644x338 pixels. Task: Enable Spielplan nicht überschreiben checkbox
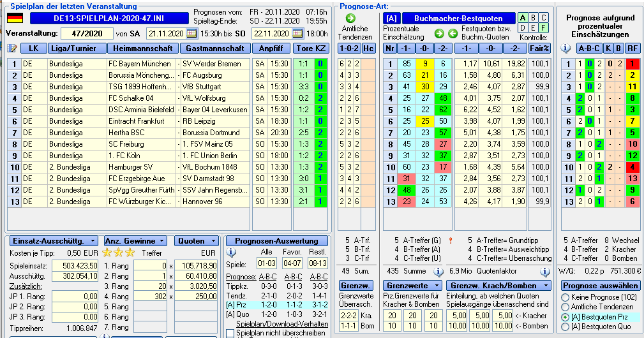(230, 333)
